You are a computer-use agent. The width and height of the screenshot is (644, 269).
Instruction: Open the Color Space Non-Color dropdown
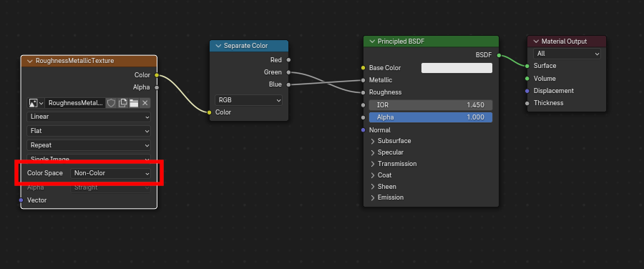(110, 173)
